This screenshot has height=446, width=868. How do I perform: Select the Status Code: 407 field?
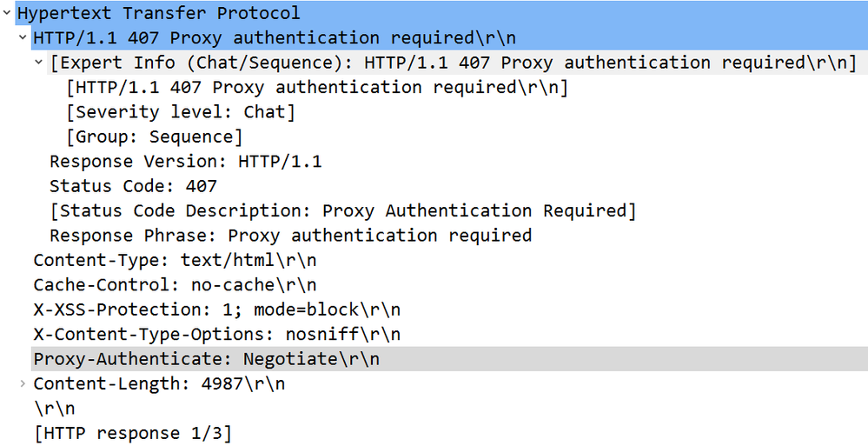click(133, 186)
